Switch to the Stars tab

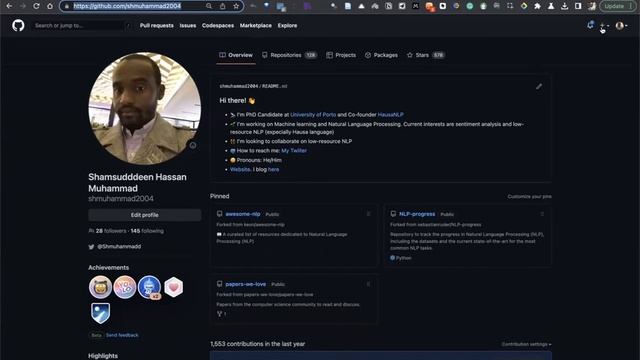coord(425,55)
